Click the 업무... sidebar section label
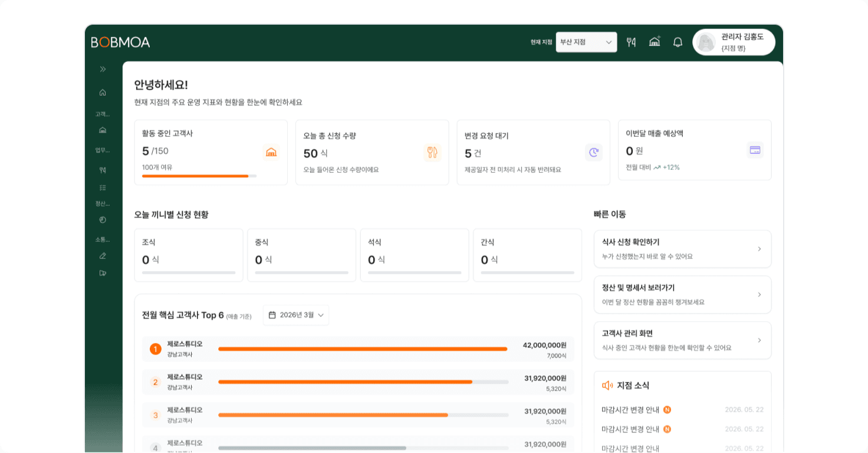Viewport: 868px width, 453px height. pos(103,150)
